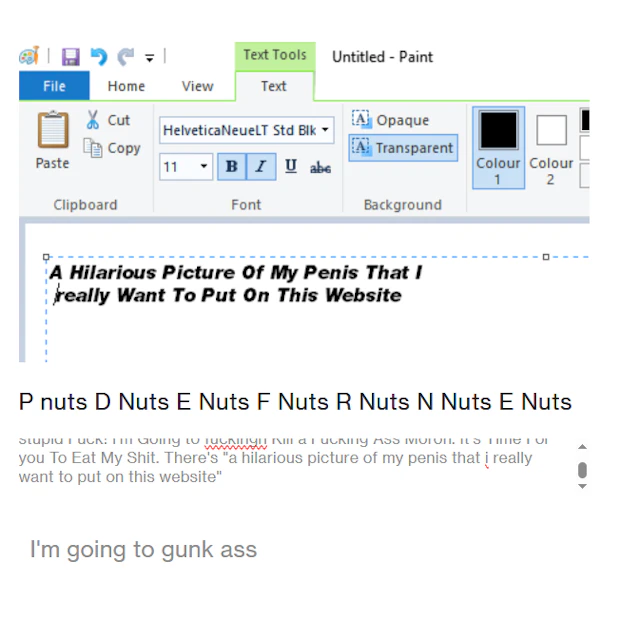Click the scroll up arrow of message box
The height and width of the screenshot is (640, 640).
coord(582,447)
